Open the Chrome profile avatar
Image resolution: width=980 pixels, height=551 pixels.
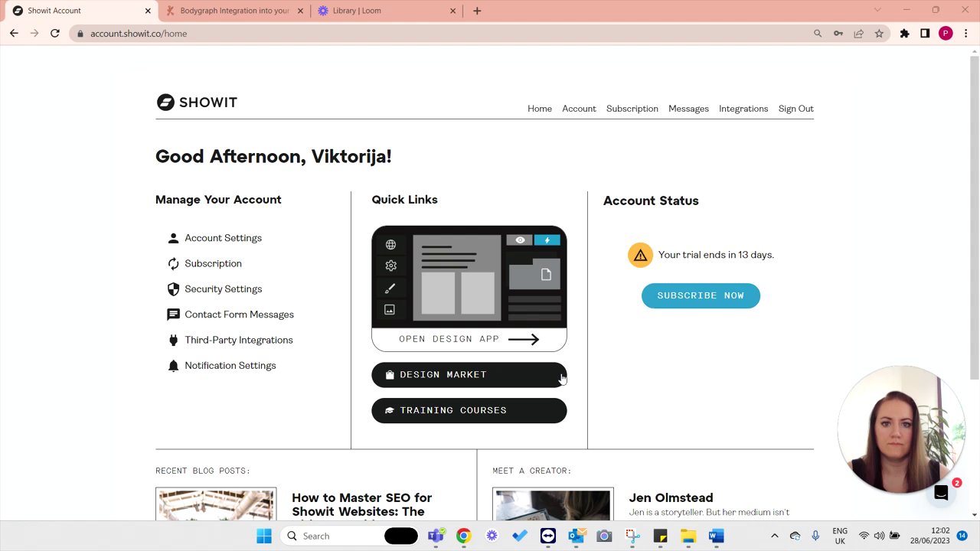[946, 34]
